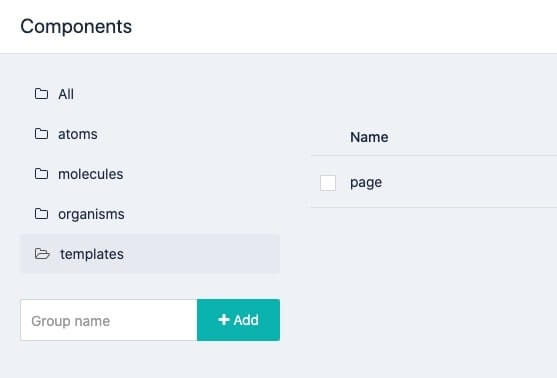Click the word Add on teal button
The width and height of the screenshot is (557, 378).
tap(246, 320)
